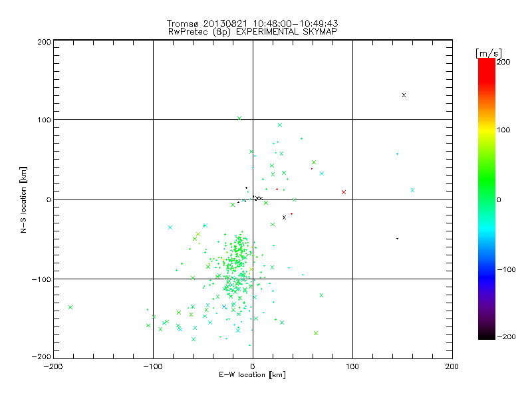The image size is (532, 399).
Task: Click the y-axis '0' tick label
Action: click(x=49, y=199)
